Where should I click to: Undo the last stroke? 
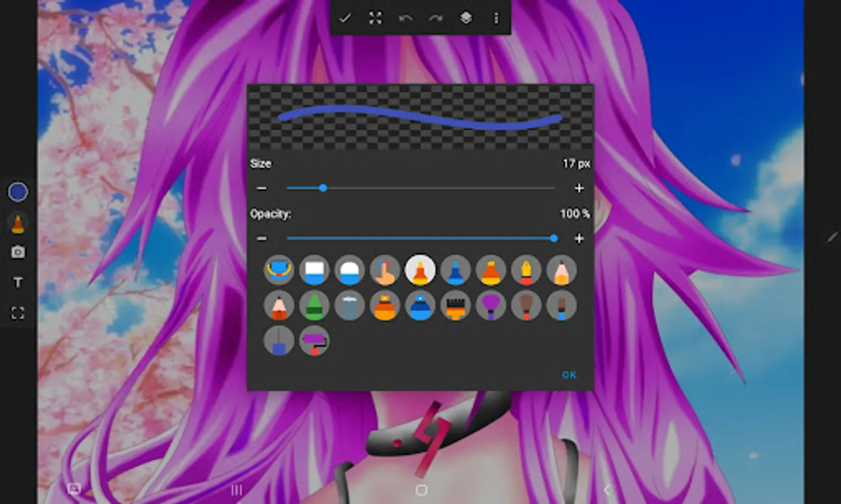(x=405, y=18)
